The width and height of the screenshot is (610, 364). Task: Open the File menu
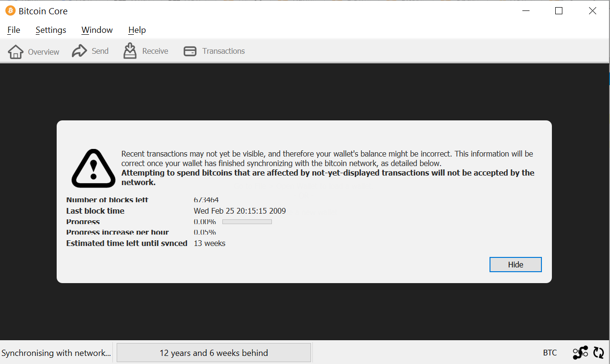(x=14, y=30)
